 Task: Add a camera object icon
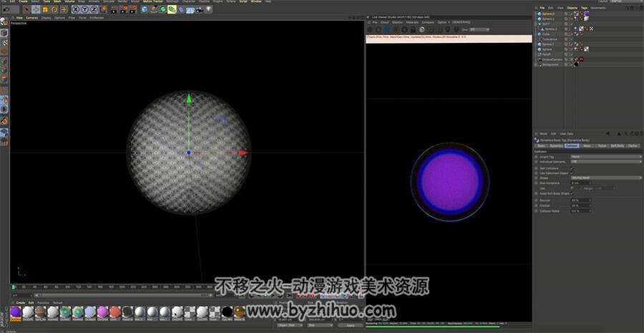199,9
